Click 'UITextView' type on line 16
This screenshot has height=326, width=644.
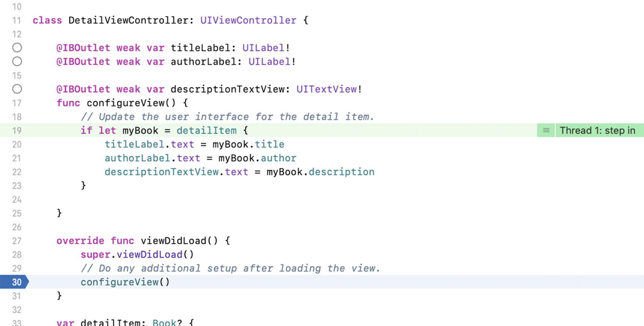pos(326,89)
